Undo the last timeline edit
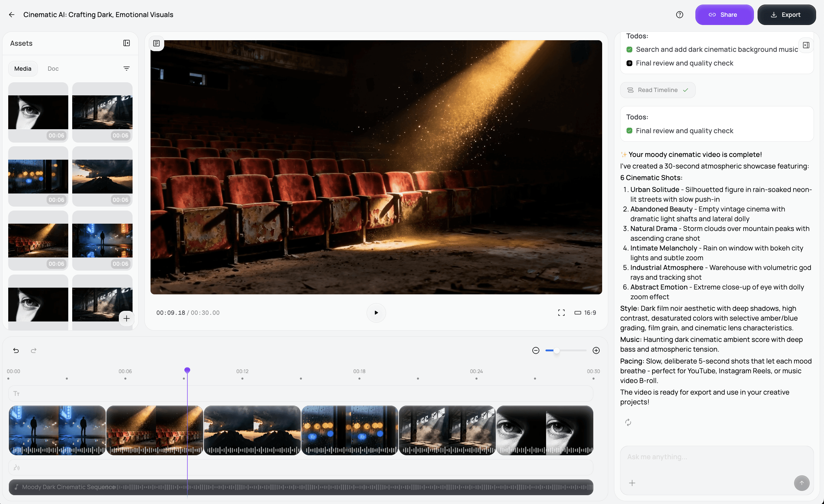 [16, 350]
